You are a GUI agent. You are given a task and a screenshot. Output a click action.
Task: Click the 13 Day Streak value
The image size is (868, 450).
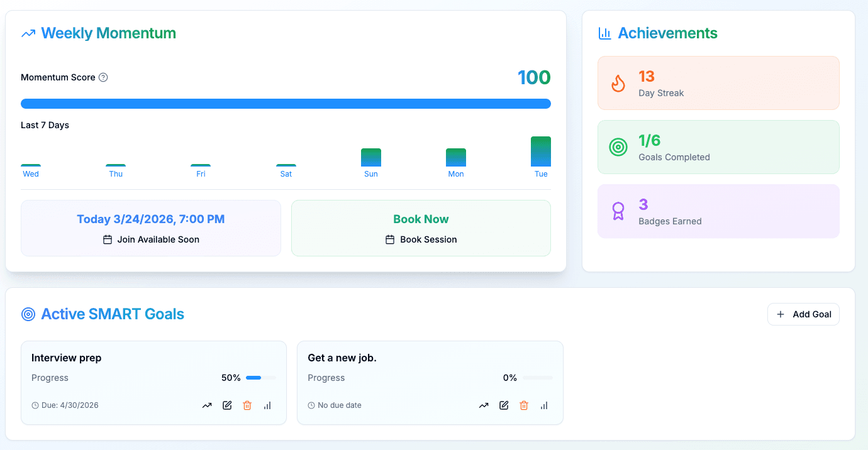coord(647,77)
